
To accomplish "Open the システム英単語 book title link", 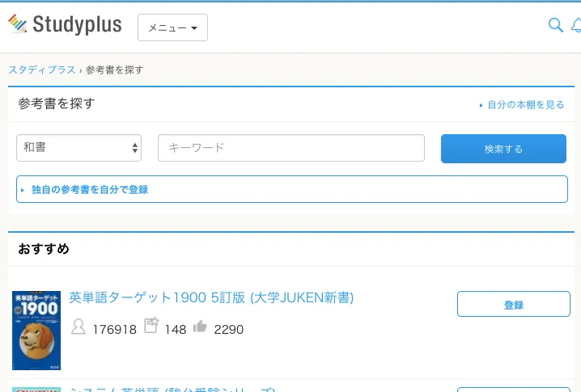I will pyautogui.click(x=172, y=389).
